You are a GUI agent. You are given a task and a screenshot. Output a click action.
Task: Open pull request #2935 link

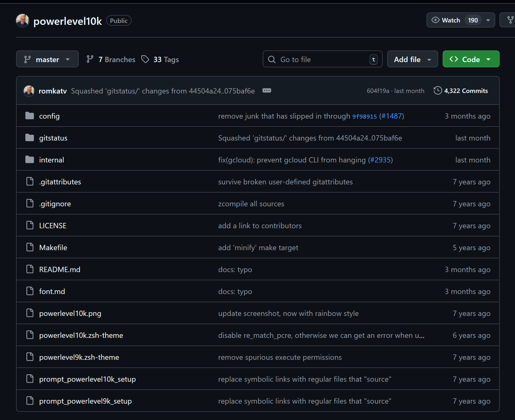(x=380, y=160)
